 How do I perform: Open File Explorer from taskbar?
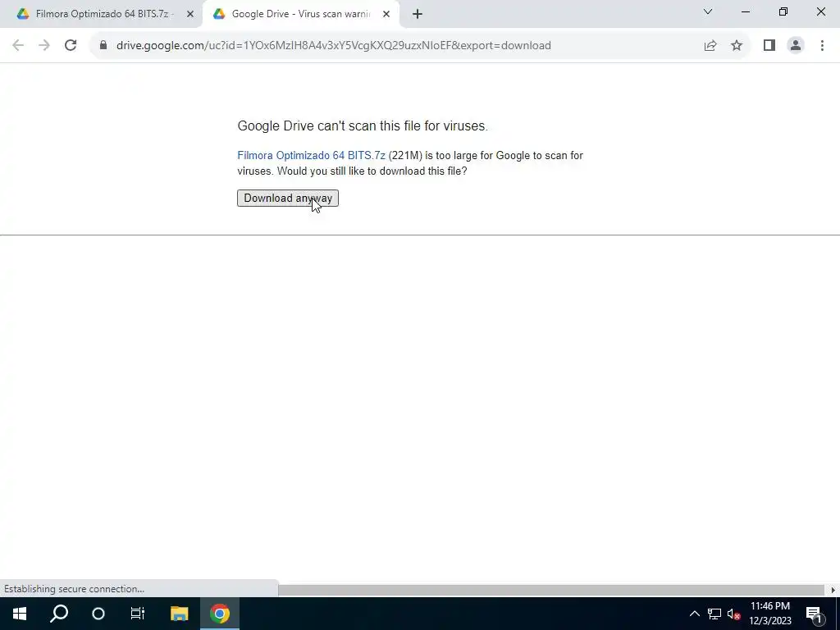pos(180,614)
